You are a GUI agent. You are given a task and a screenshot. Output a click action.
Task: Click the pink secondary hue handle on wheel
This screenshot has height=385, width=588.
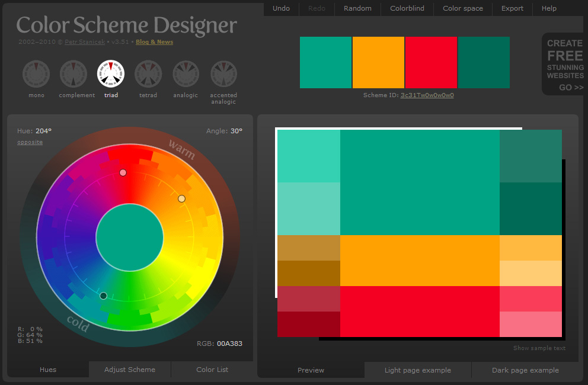pyautogui.click(x=123, y=173)
